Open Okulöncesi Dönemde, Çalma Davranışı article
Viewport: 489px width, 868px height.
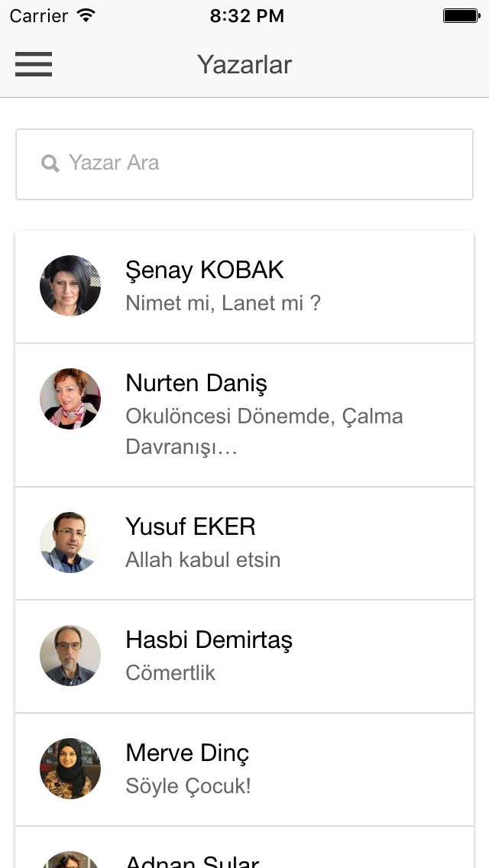264,431
